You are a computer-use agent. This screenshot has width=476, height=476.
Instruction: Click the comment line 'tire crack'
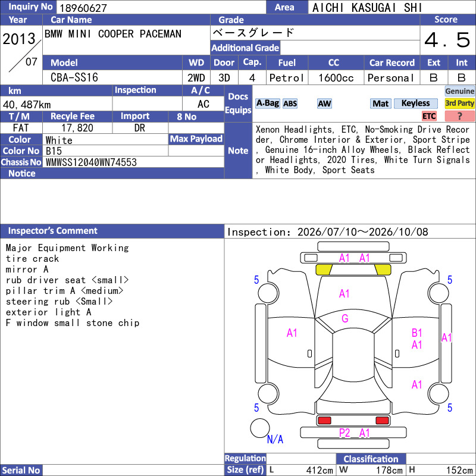point(32,259)
